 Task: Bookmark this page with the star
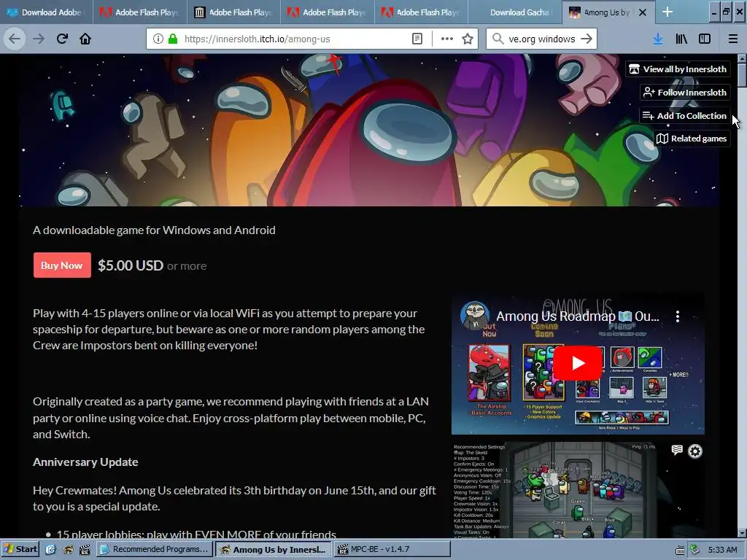468,39
